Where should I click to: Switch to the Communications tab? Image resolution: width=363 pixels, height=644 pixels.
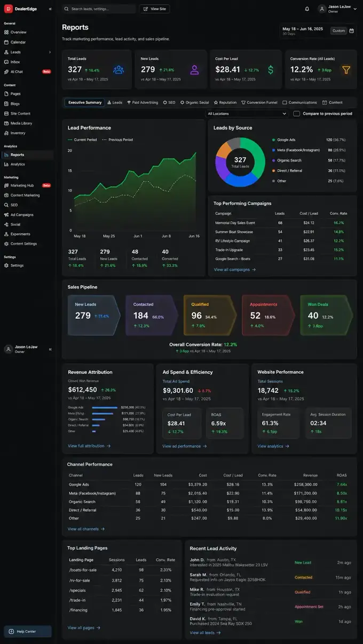pos(300,102)
